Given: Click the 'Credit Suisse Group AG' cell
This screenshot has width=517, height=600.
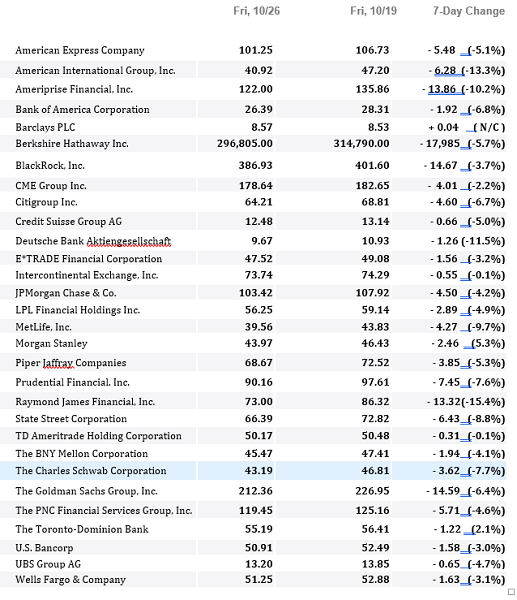Looking at the screenshot, I should tap(68, 222).
